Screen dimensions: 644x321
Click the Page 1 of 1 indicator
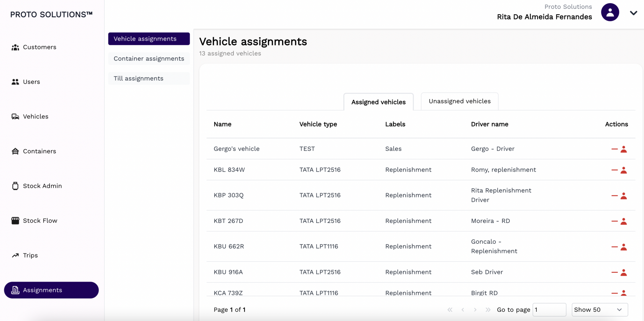pos(230,310)
